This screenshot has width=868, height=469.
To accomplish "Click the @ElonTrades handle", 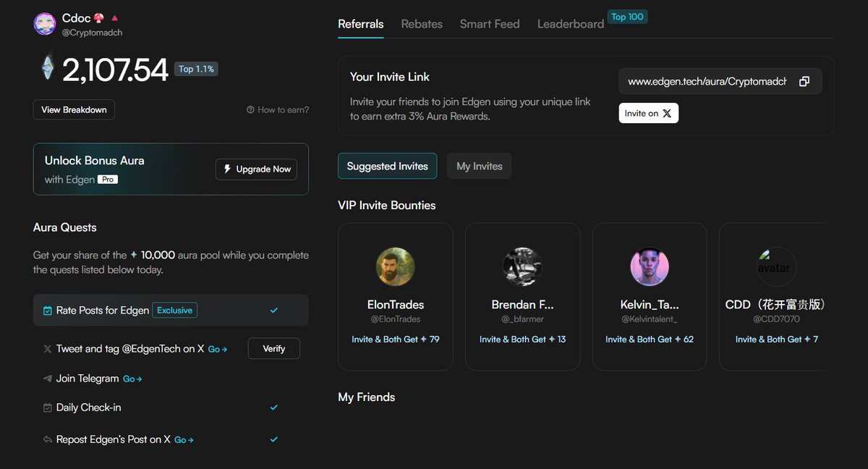I will click(x=396, y=318).
